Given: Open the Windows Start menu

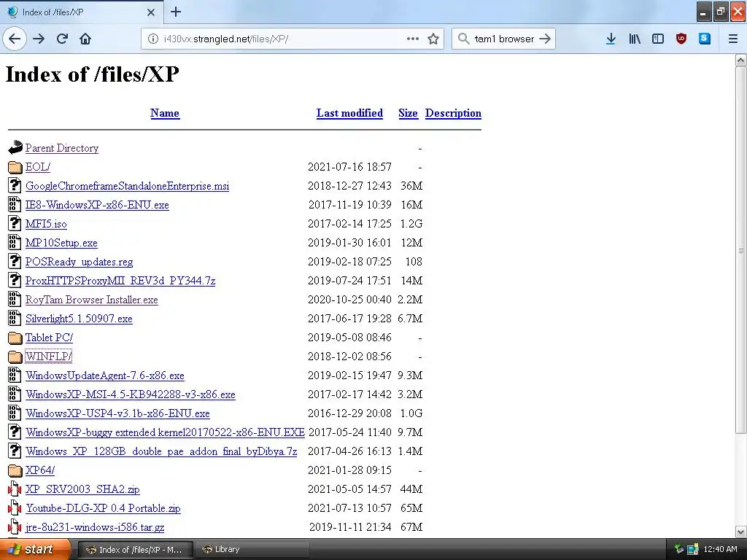Looking at the screenshot, I should coord(35,550).
